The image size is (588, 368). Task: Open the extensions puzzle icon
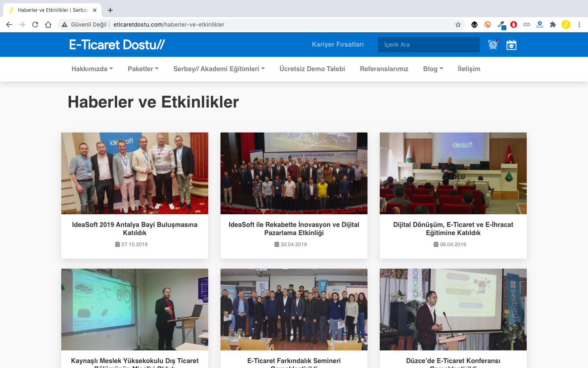click(x=553, y=25)
